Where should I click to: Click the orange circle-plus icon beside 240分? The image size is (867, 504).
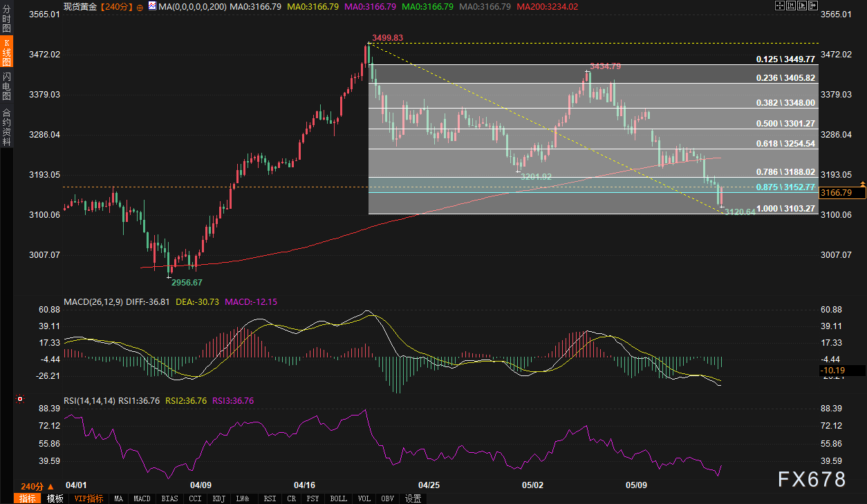point(140,6)
